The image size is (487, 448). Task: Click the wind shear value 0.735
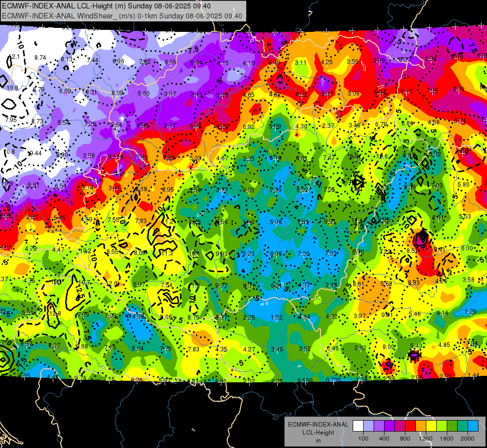click(x=333, y=380)
